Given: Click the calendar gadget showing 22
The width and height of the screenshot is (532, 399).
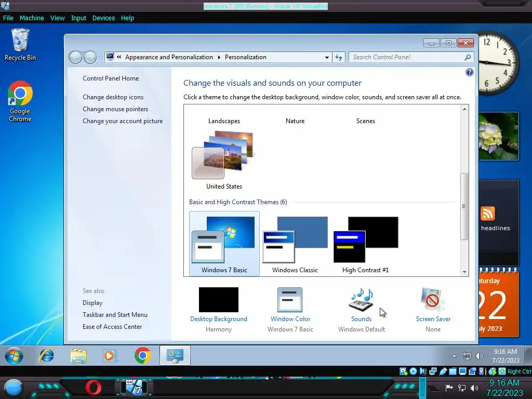Looking at the screenshot, I should tap(499, 303).
